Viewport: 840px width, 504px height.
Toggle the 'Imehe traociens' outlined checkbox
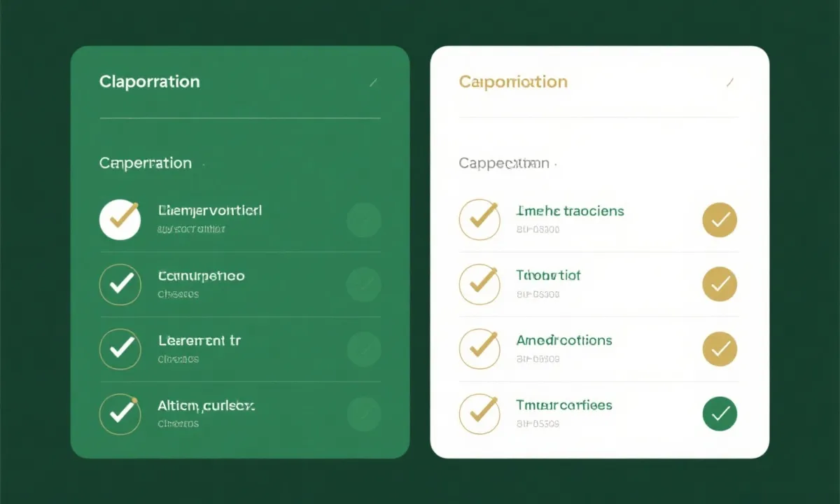479,219
